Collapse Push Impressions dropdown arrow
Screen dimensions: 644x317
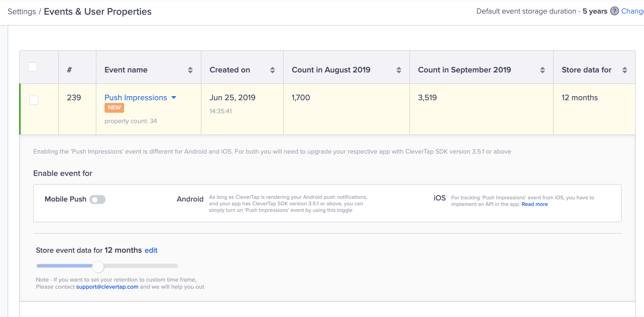(174, 97)
